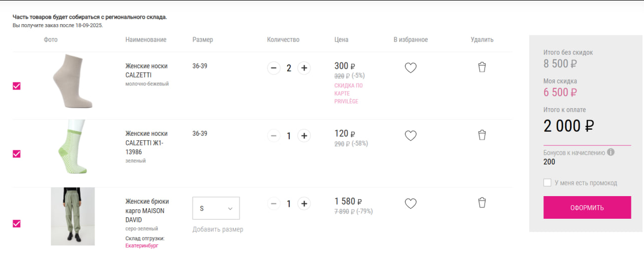Open the size S dropdown for cargo pants
The width and height of the screenshot is (644, 264).
point(216,208)
